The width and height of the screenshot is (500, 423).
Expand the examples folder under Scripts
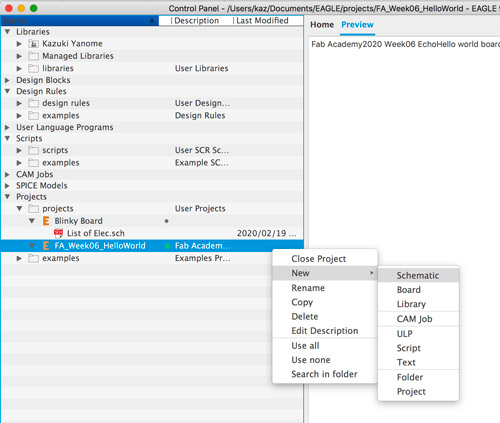19,163
